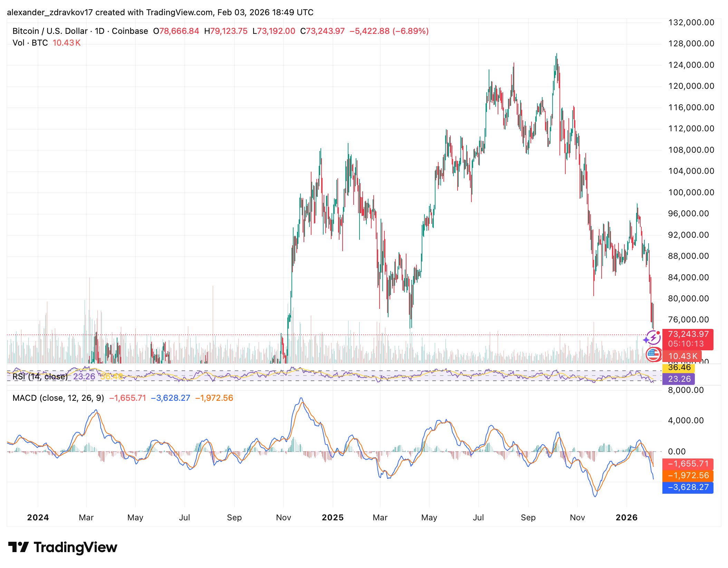This screenshot has height=568, width=728.
Task: Click the US flag economic event icon
Action: [x=653, y=354]
